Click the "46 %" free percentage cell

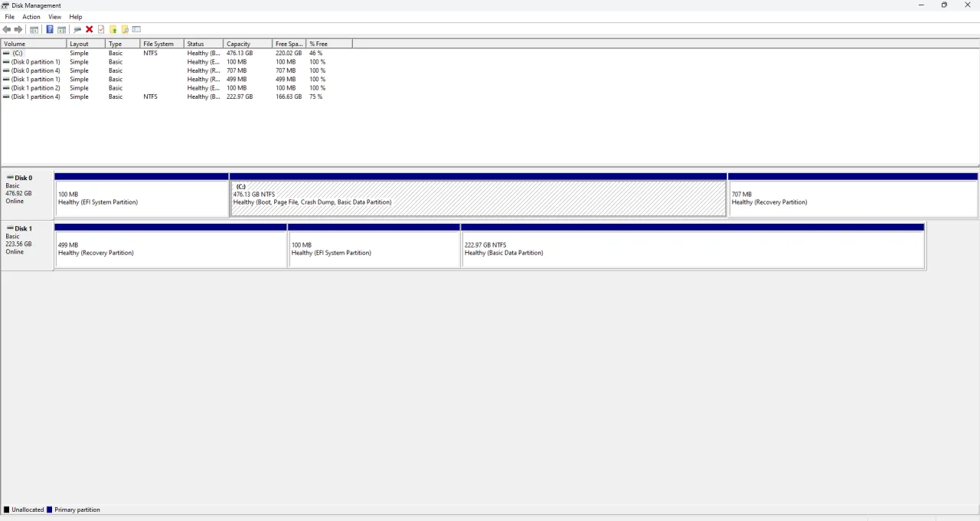click(x=316, y=54)
